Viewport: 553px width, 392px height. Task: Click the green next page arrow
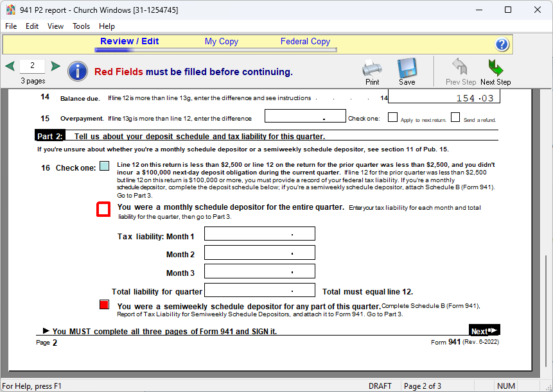[56, 66]
